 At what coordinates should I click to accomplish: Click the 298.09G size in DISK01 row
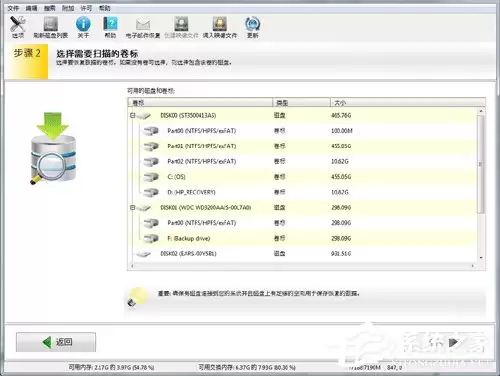pos(341,207)
